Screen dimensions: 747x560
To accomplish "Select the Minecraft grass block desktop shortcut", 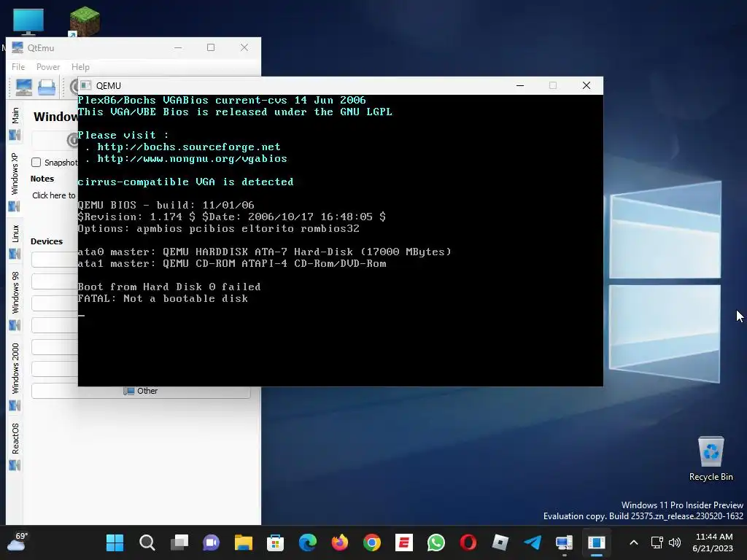I will coord(85,21).
